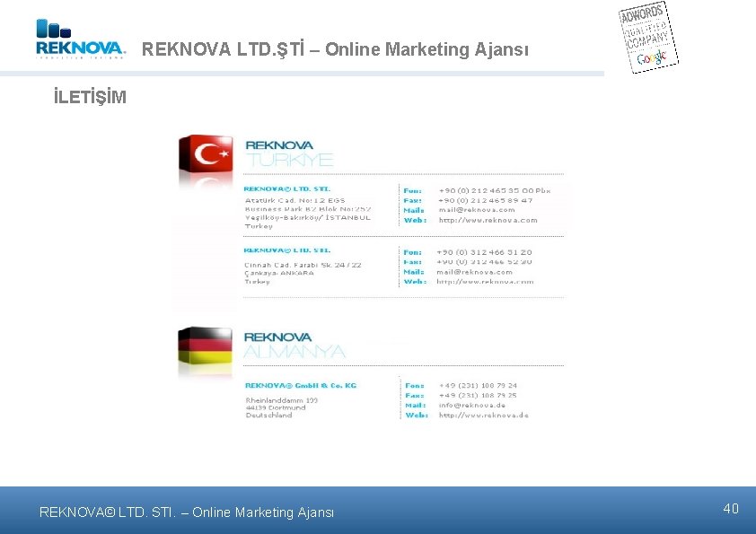Click German phone number +49 (231) 108 79 24
The width and height of the screenshot is (756, 534).
(x=478, y=386)
